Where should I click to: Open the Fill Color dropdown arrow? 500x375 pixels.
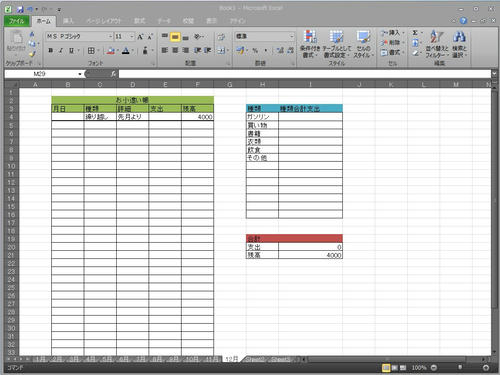118,51
